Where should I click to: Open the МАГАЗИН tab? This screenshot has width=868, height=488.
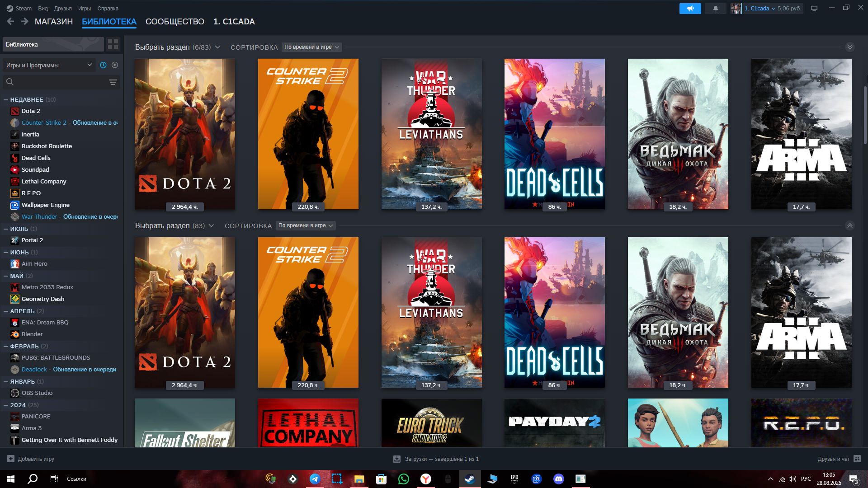[53, 21]
